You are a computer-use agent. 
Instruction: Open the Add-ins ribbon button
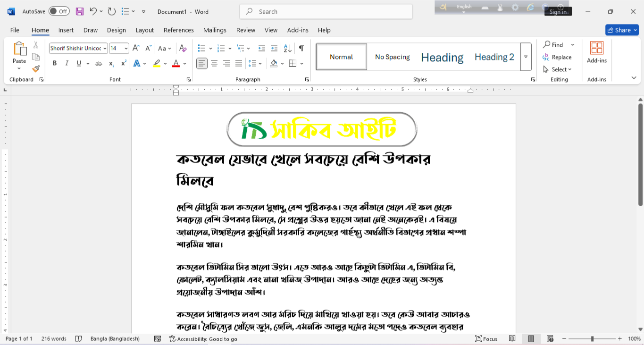[597, 52]
